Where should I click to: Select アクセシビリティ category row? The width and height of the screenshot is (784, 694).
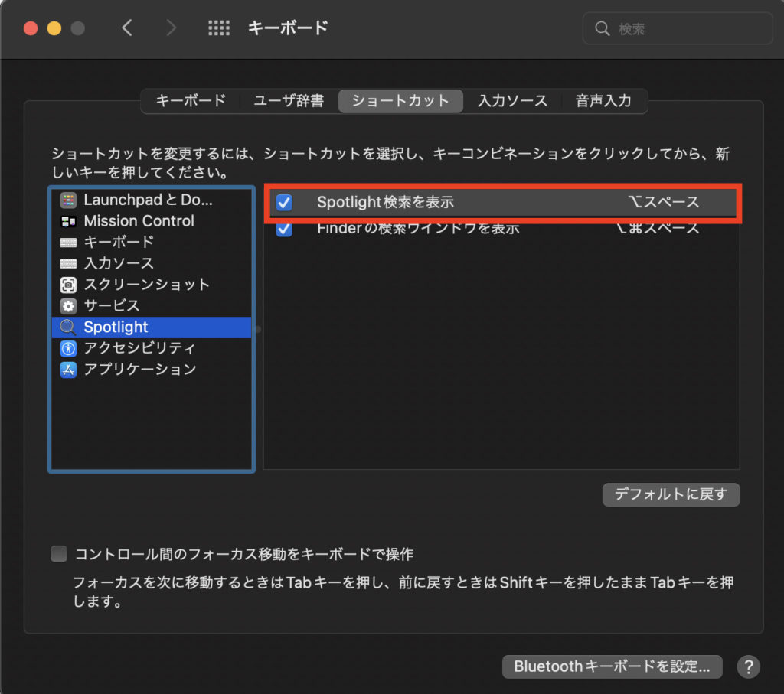tap(152, 348)
